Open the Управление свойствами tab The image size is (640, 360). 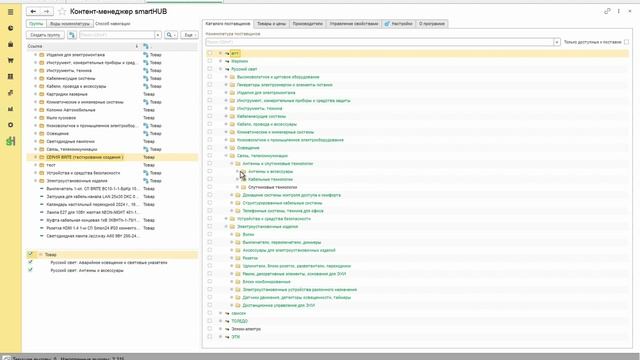(x=354, y=24)
